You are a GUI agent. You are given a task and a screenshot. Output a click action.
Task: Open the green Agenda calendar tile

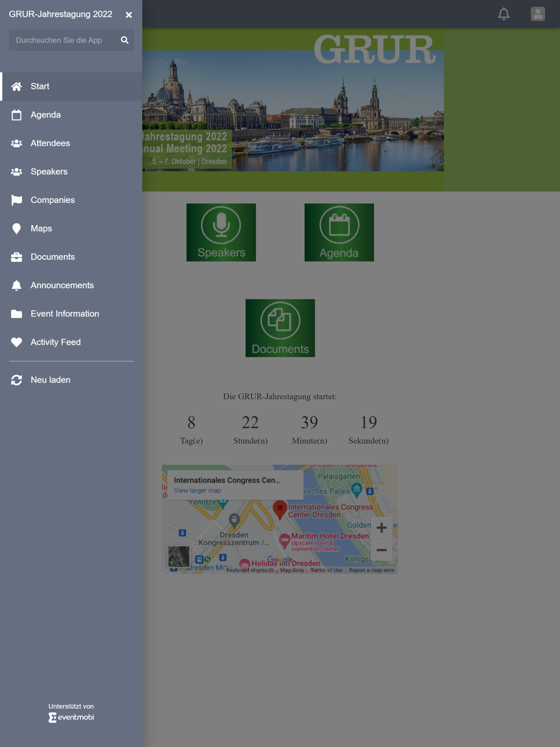click(x=339, y=232)
